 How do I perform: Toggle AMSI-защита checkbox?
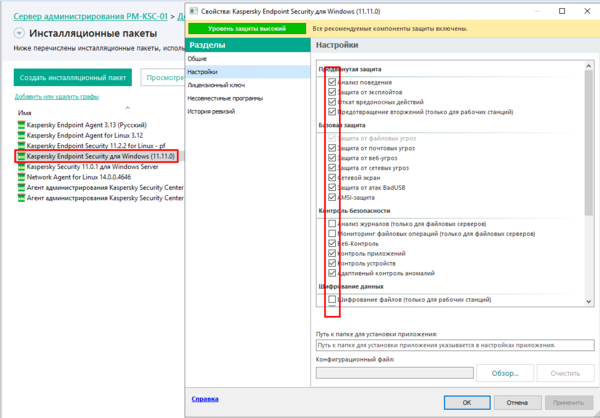click(x=332, y=198)
